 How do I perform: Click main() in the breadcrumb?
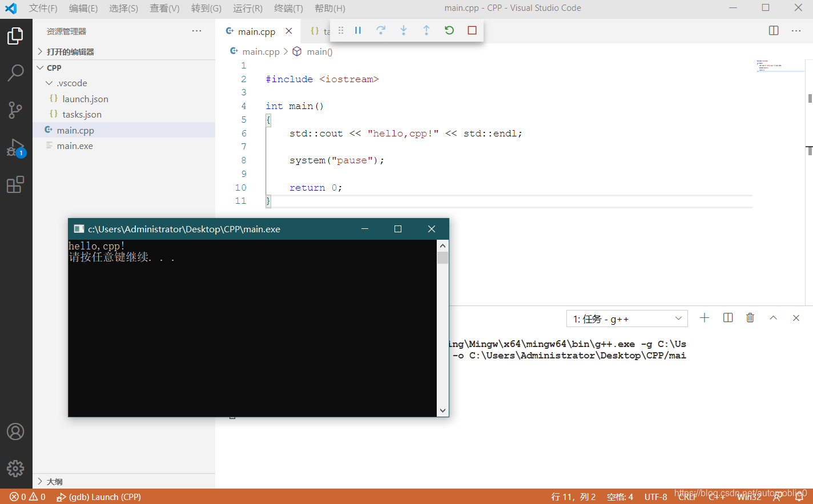[x=320, y=51]
